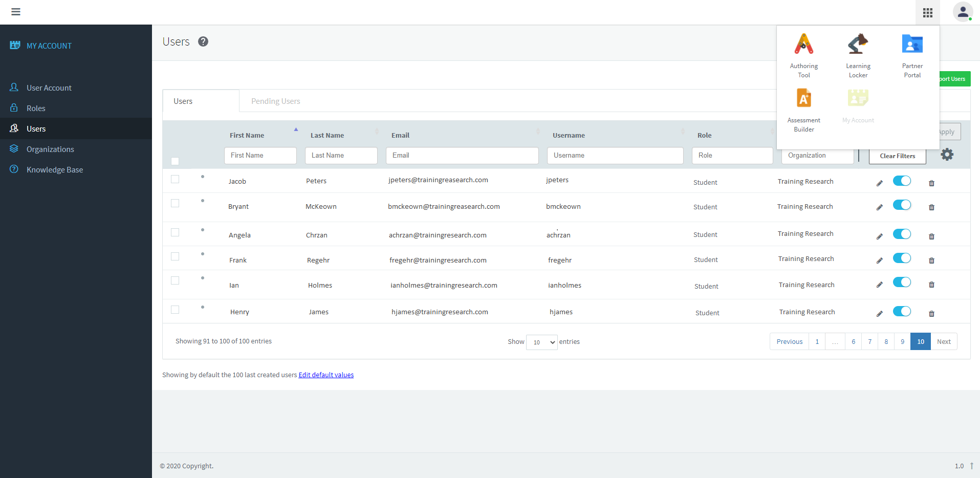
Task: Jump to page 9
Action: click(x=902, y=341)
